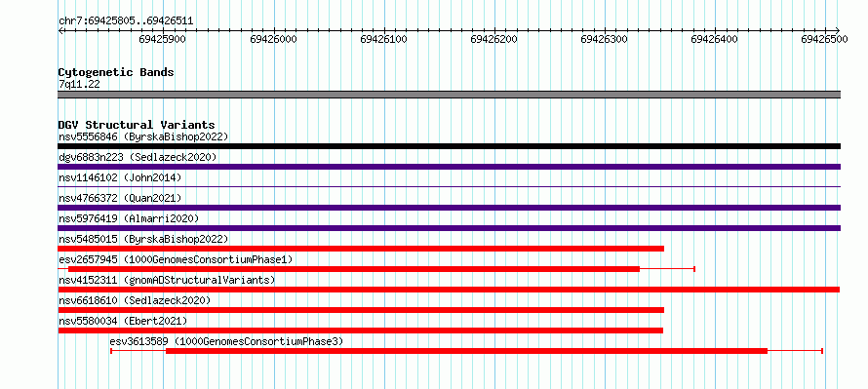Click ruler position 69426200
Image resolution: width=868 pixels, height=389 pixels.
click(x=493, y=39)
